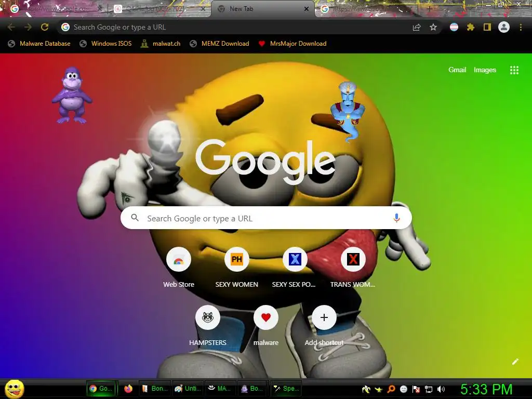Open the Extensions puzzle piece menu

point(471,27)
